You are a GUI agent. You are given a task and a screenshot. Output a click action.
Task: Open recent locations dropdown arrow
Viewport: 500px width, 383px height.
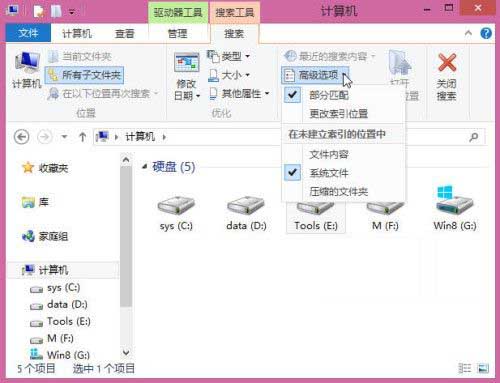point(64,137)
